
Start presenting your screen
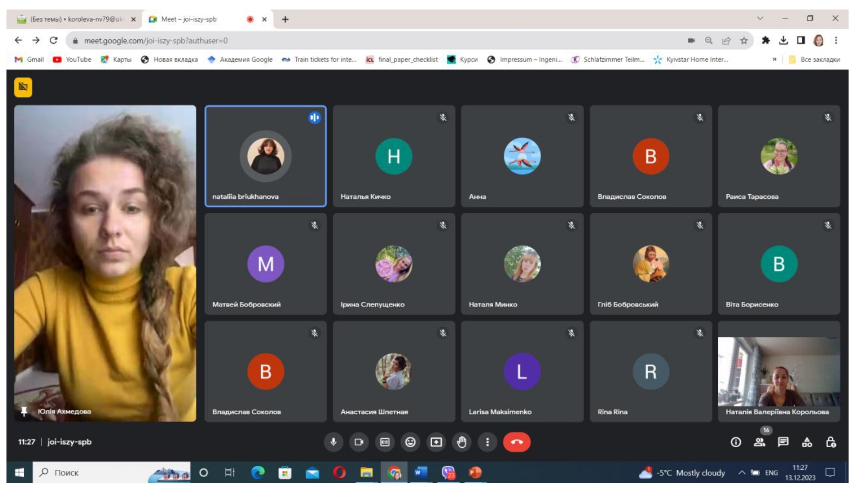pyautogui.click(x=436, y=442)
